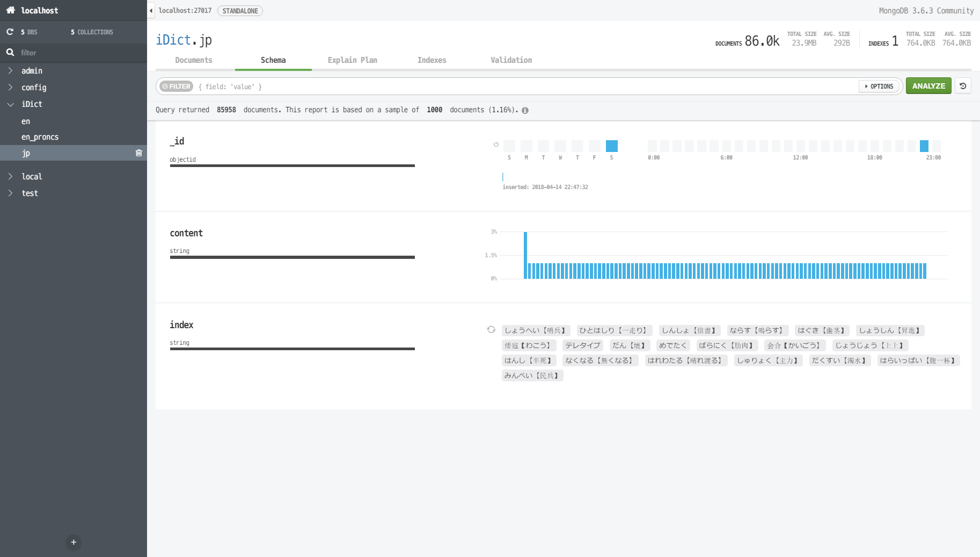Select value しんしょ【信書】
The height and width of the screenshot is (557, 980).
click(x=689, y=330)
